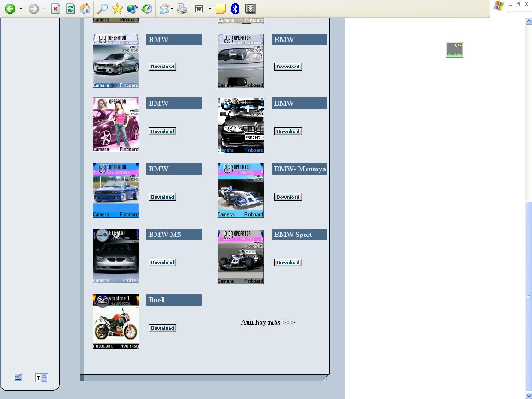Click the Bluetooth toolbar icon

point(235,8)
